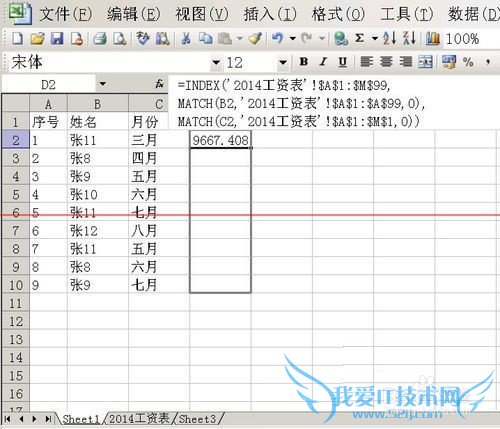Click the Paste clipboard icon
The image size is (500, 429).
point(225,39)
